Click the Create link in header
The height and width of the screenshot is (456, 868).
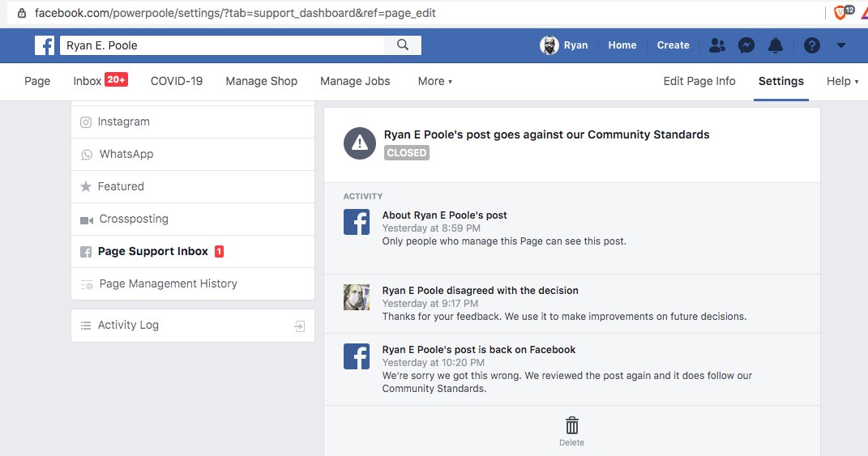pos(673,45)
